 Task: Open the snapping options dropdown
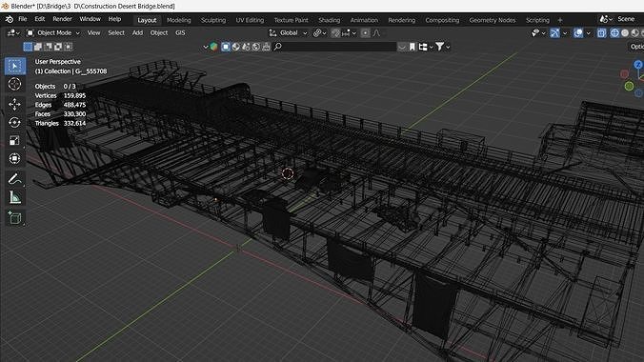coord(349,33)
